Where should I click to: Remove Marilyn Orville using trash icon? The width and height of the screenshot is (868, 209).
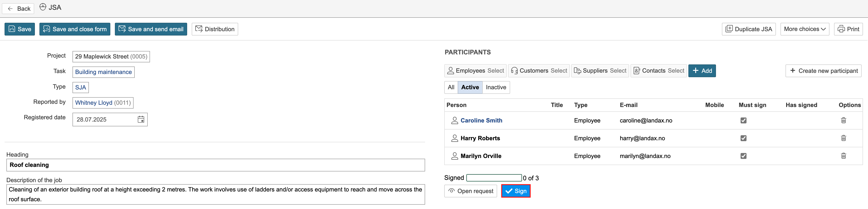click(843, 156)
